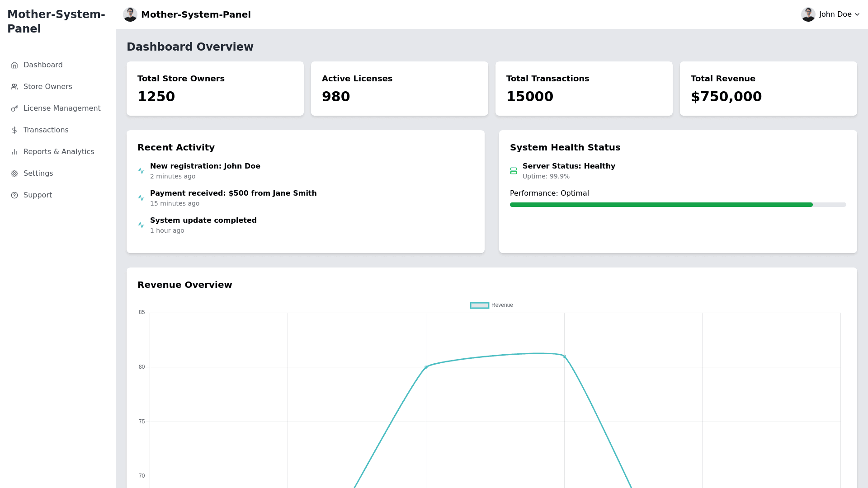
Task: Open Reports & Analytics from the sidebar
Action: [59, 152]
